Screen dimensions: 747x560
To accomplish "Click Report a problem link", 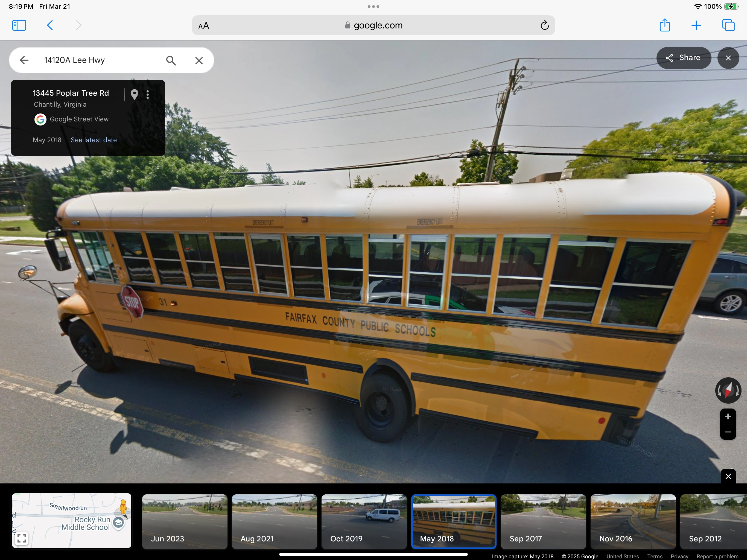I will tap(717, 556).
